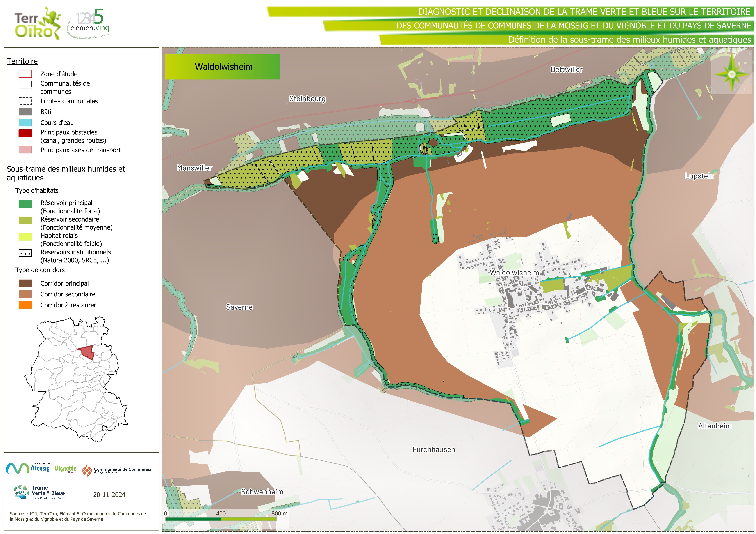Click the Corridor à restaurer orange swatch
Image resolution: width=756 pixels, height=534 pixels.
pyautogui.click(x=25, y=305)
